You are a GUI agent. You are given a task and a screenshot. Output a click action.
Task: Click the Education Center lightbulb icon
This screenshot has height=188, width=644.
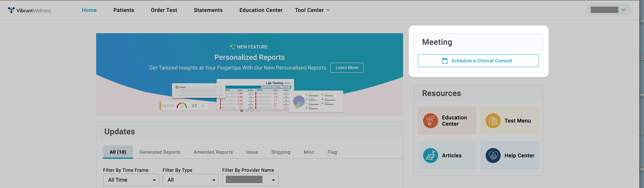tap(430, 121)
